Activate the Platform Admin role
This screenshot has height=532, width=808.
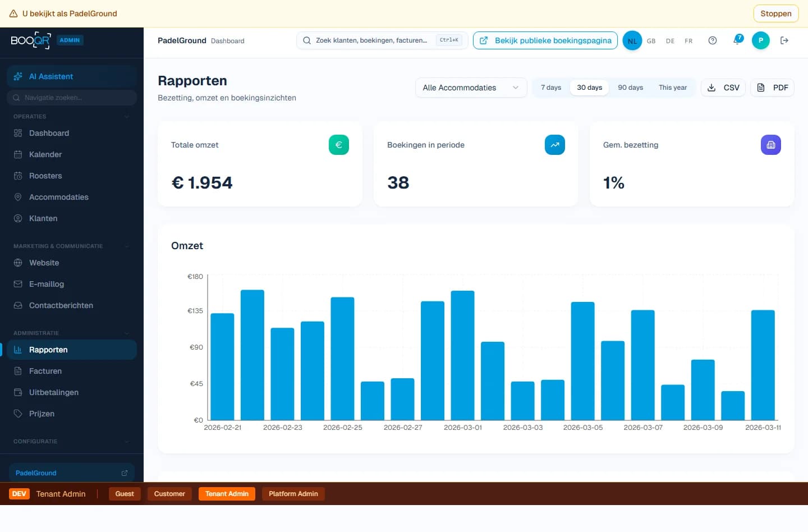pyautogui.click(x=293, y=494)
